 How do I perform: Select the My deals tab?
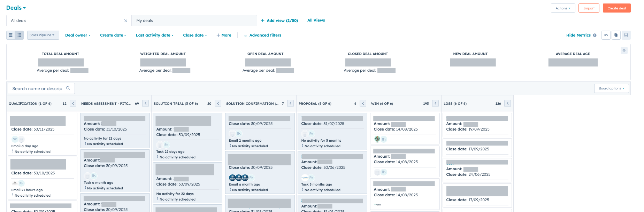pyautogui.click(x=194, y=21)
